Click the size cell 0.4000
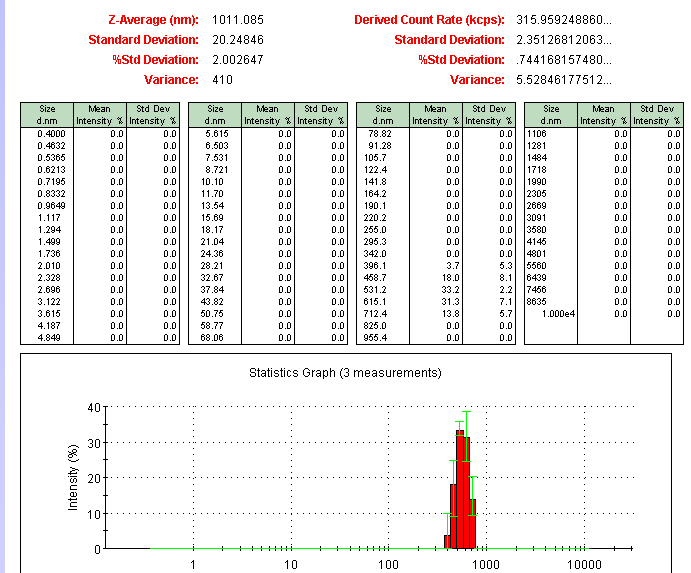This screenshot has width=691, height=573. coord(51,134)
